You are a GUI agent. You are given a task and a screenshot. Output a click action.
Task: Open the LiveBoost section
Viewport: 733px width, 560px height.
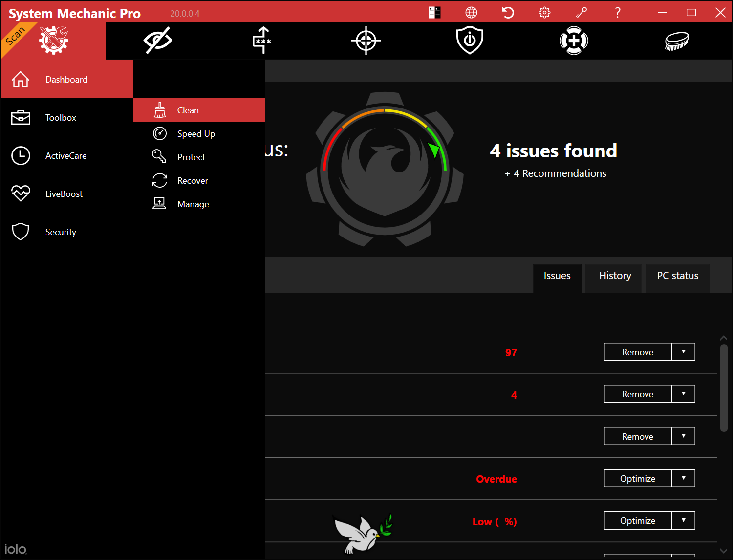(67, 194)
